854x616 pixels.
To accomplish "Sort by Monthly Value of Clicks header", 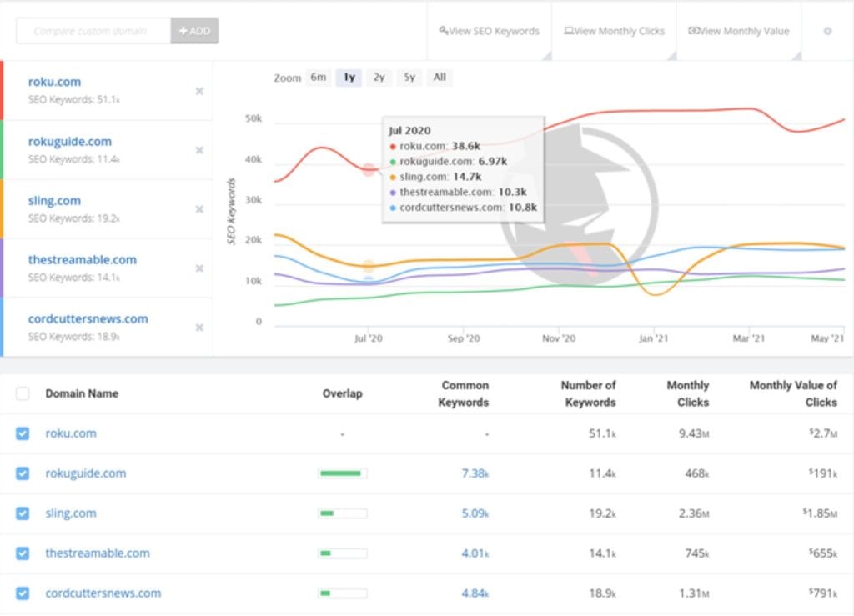I will click(x=794, y=393).
